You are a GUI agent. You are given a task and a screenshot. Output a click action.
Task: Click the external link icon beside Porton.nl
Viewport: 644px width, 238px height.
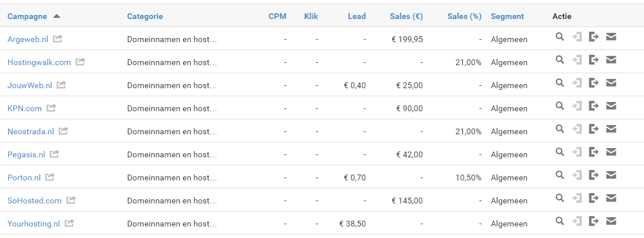[50, 177]
